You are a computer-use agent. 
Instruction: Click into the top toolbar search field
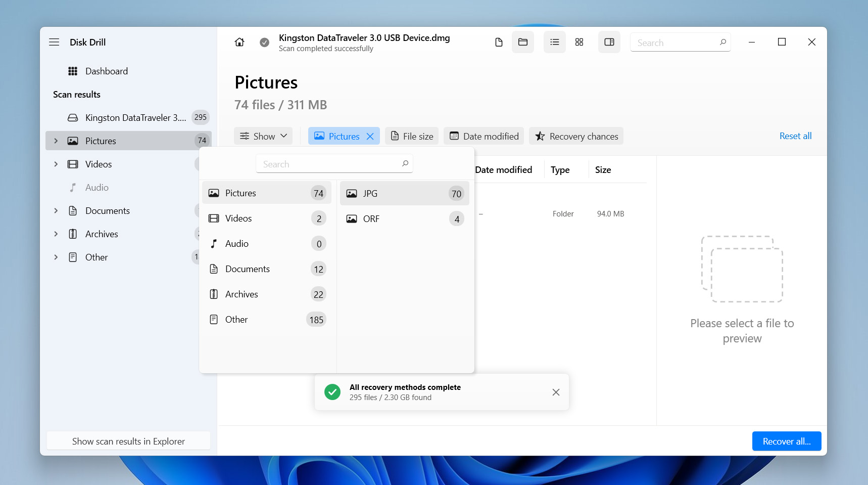(681, 42)
